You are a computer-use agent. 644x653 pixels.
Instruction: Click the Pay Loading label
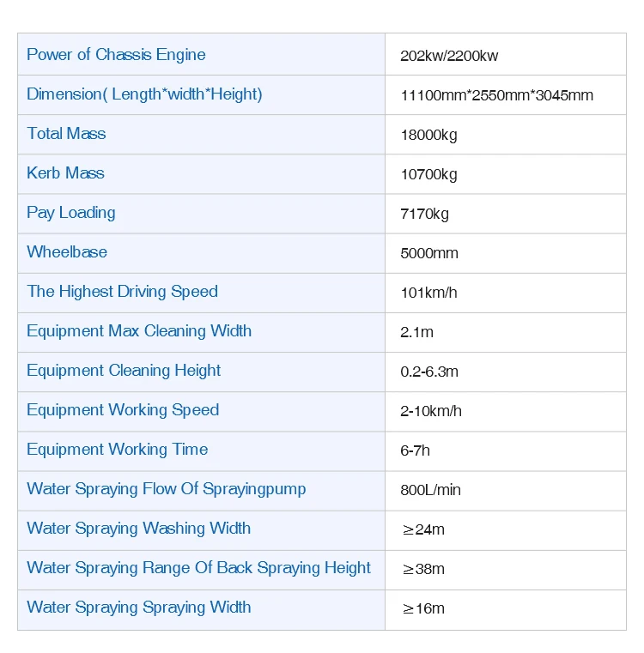tap(70, 213)
